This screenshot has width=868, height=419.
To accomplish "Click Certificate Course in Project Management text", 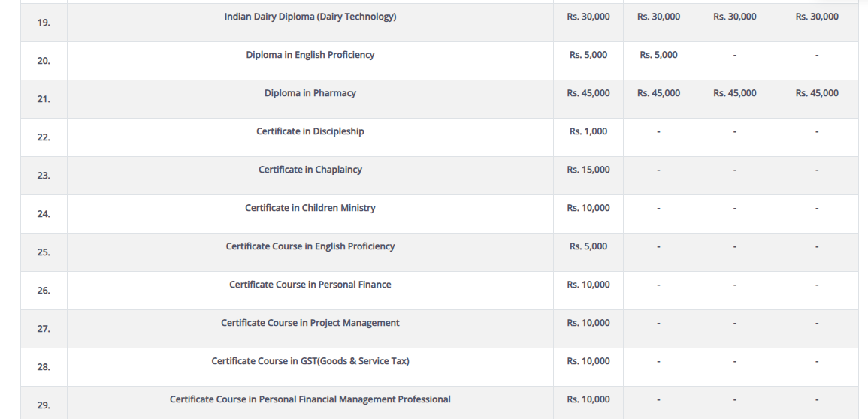I will pyautogui.click(x=310, y=323).
